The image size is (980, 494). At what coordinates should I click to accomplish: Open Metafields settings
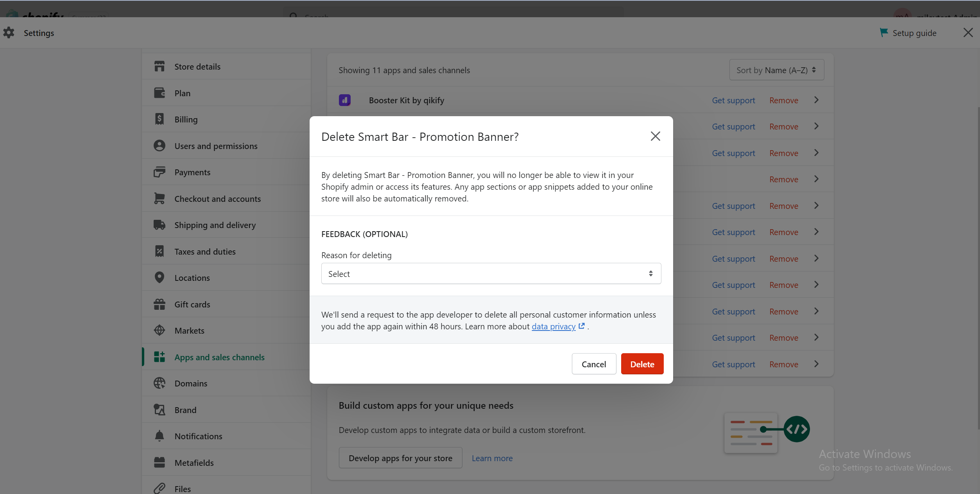[x=226, y=463]
